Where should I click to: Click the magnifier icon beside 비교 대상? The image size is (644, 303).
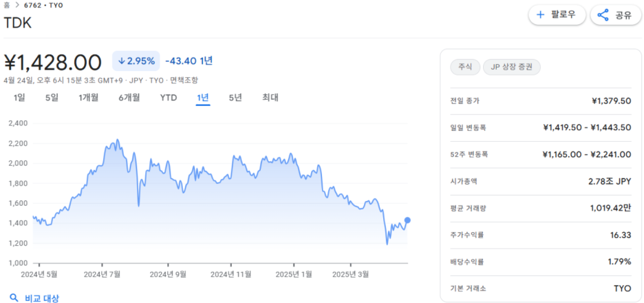[x=14, y=297]
